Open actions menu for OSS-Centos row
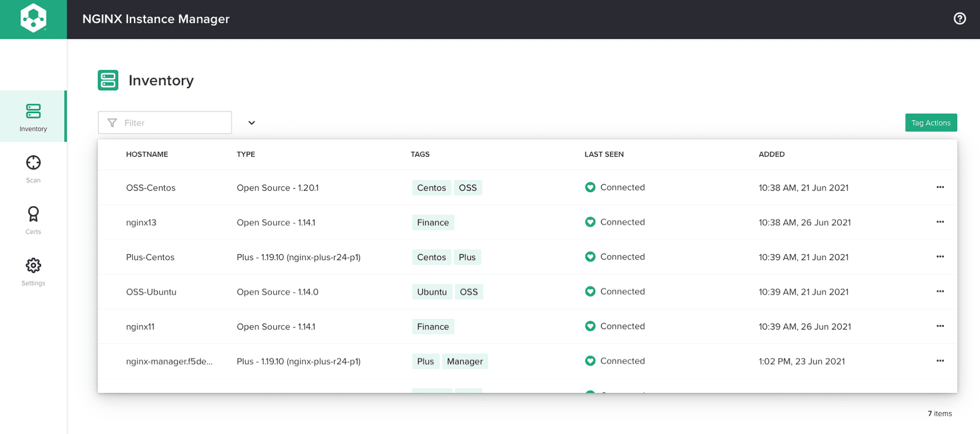Screen dimensions: 980x434 click(x=940, y=187)
